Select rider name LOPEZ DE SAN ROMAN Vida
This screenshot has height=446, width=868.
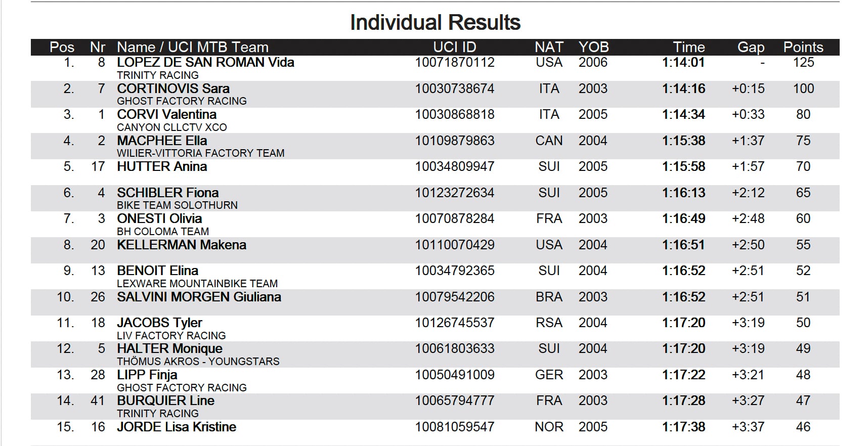coord(205,63)
